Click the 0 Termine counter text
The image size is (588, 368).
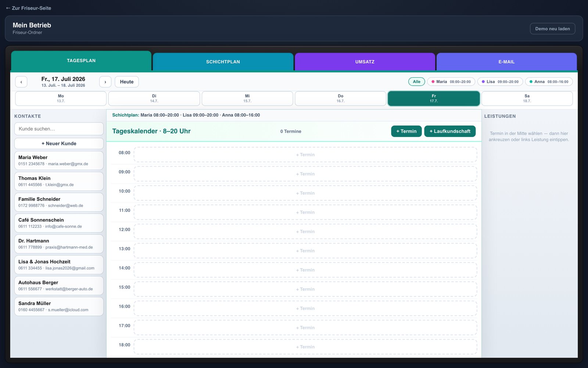pos(291,131)
